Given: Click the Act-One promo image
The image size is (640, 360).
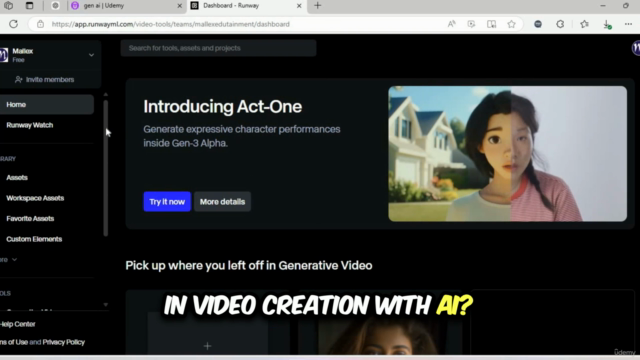Looking at the screenshot, I should pos(507,154).
